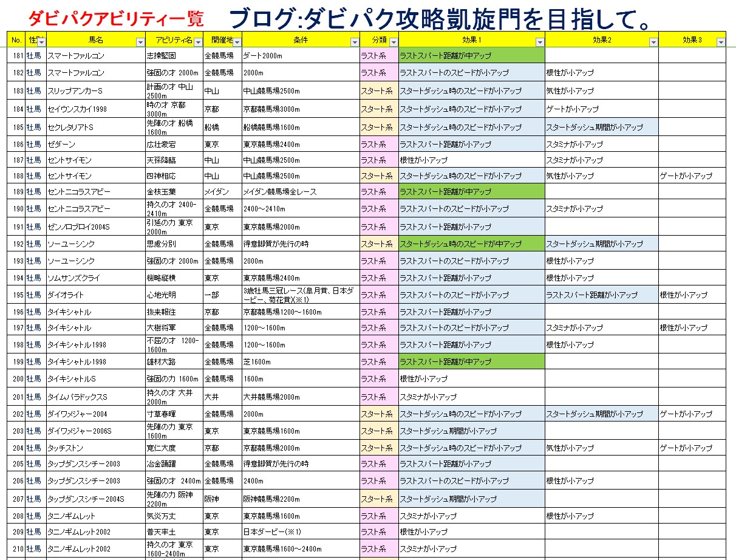Select ability cell 天孫降臨
This screenshot has width=736, height=560.
[x=174, y=160]
